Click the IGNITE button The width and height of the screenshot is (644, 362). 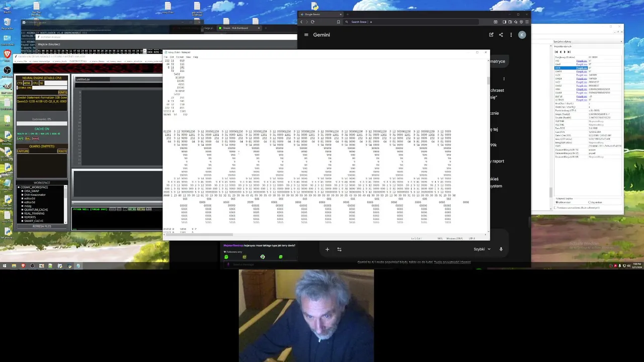[x=63, y=92]
